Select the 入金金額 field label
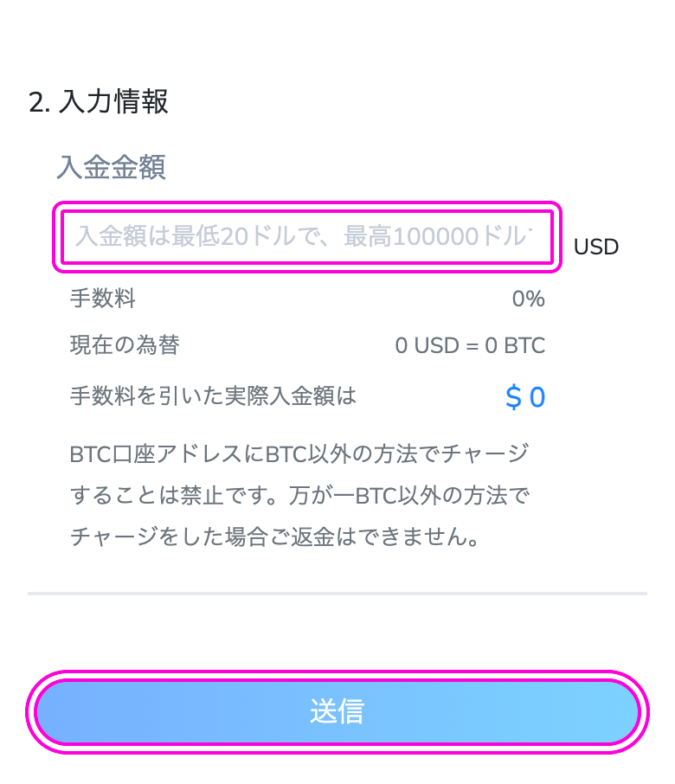675x784 pixels. pyautogui.click(x=111, y=167)
